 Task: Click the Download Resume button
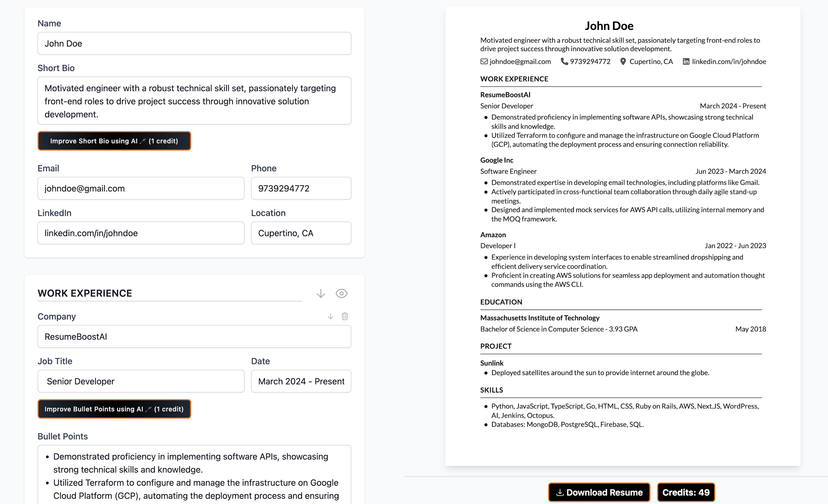tap(598, 492)
